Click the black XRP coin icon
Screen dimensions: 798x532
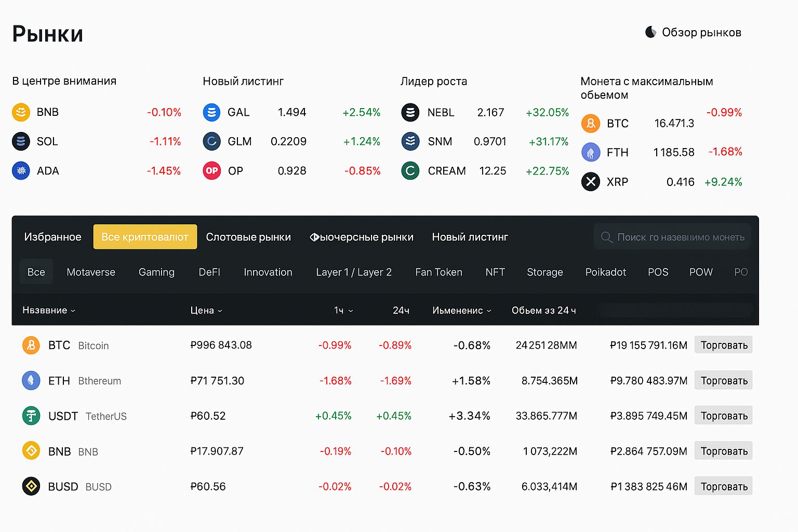coord(590,182)
